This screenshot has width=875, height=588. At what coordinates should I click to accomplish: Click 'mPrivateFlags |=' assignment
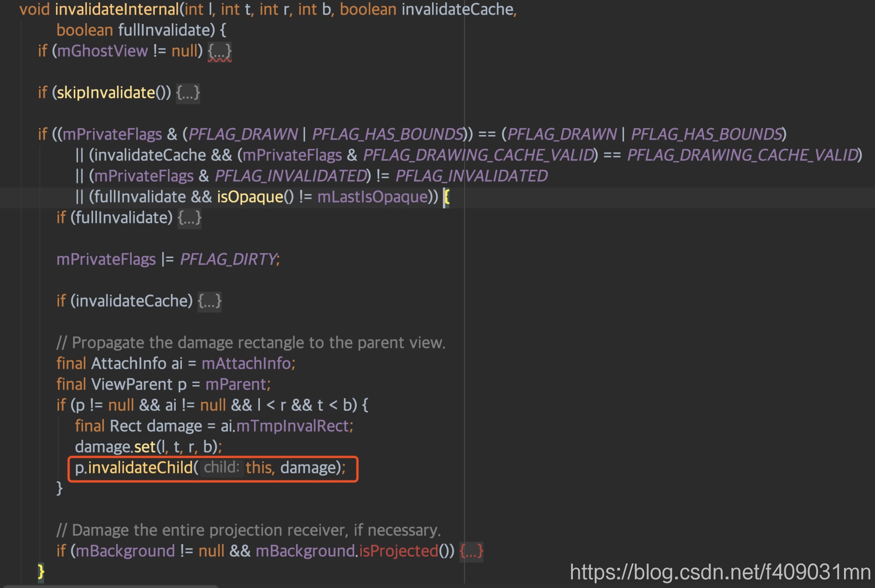(115, 259)
